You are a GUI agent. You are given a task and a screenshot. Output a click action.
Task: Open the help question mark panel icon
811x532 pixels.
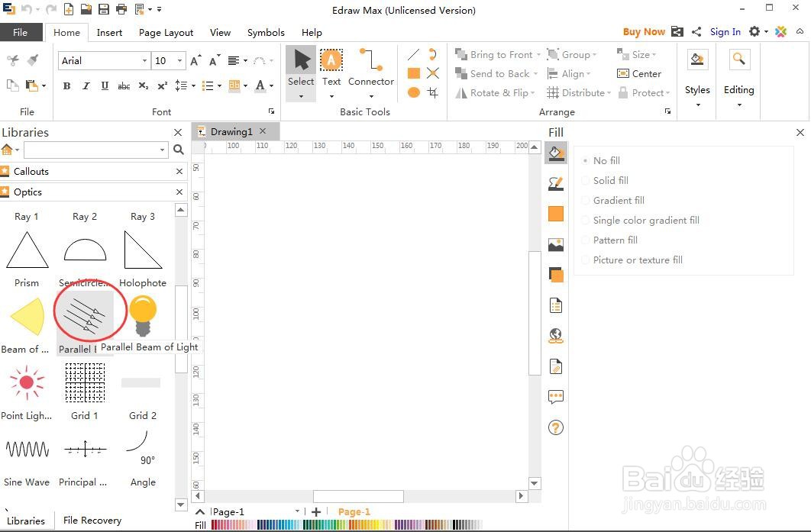coord(555,427)
